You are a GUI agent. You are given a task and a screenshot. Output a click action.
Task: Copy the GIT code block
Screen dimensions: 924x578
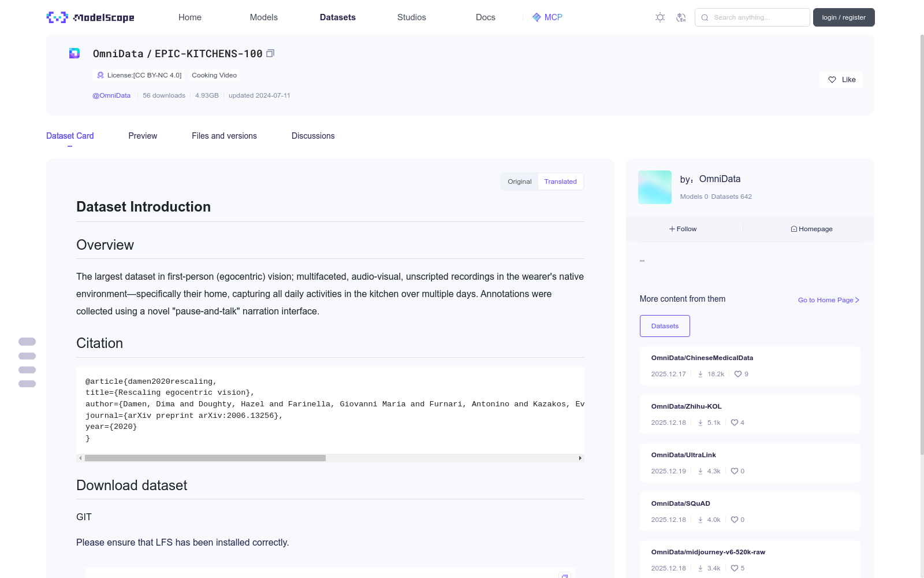point(565,575)
